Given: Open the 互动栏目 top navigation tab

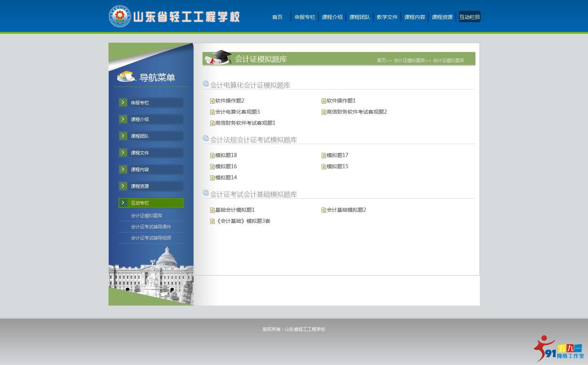Looking at the screenshot, I should [470, 17].
